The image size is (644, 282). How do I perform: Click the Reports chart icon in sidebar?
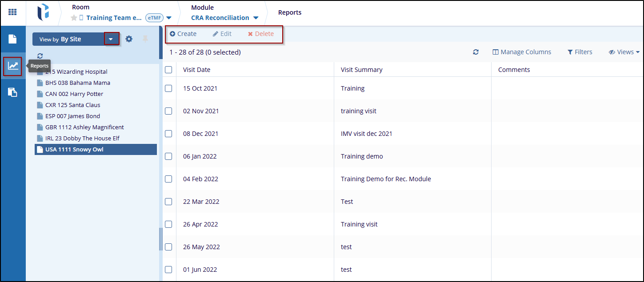pos(12,66)
